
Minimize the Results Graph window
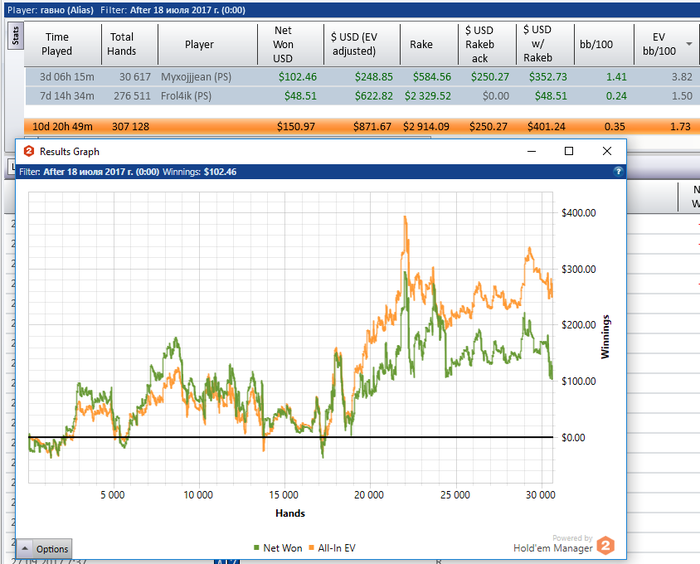click(531, 151)
